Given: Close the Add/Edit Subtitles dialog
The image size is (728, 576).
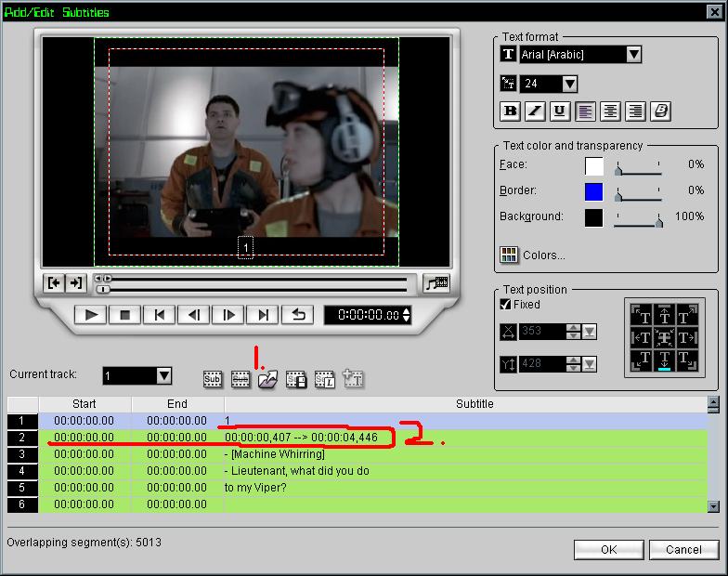Looking at the screenshot, I should point(715,11).
